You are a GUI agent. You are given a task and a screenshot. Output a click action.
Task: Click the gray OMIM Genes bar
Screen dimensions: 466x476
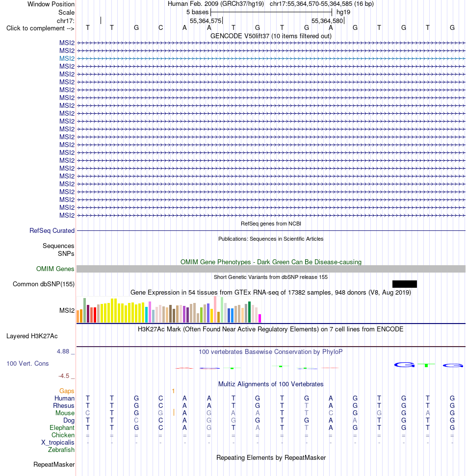point(271,269)
